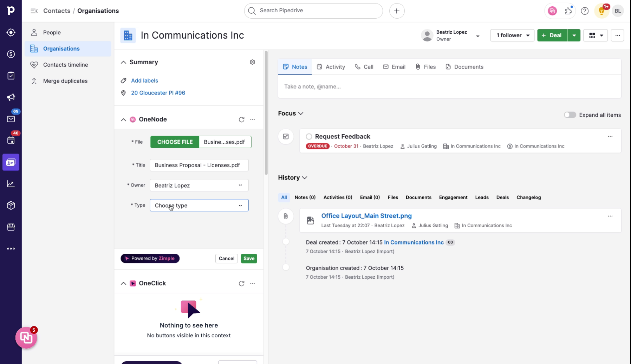Click Cancel in the OneNode form
Viewport: 631px width, 364px height.
click(227, 259)
